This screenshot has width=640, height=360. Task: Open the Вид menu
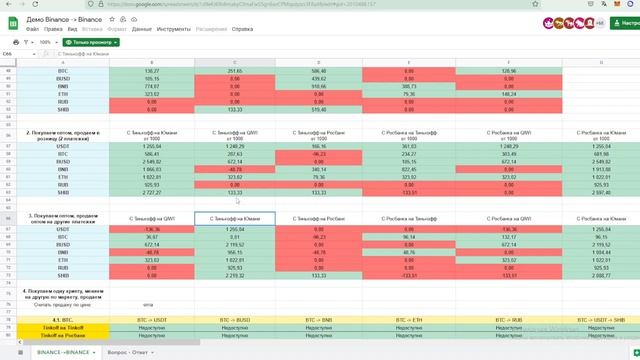72,29
